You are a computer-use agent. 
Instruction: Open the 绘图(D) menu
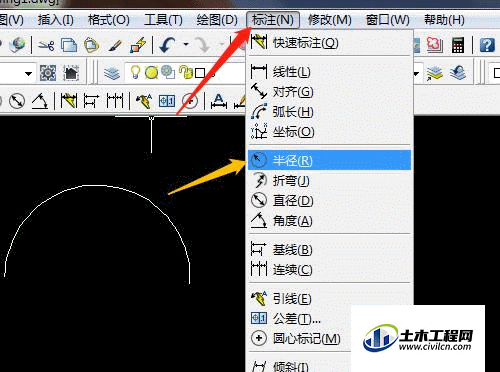point(217,20)
